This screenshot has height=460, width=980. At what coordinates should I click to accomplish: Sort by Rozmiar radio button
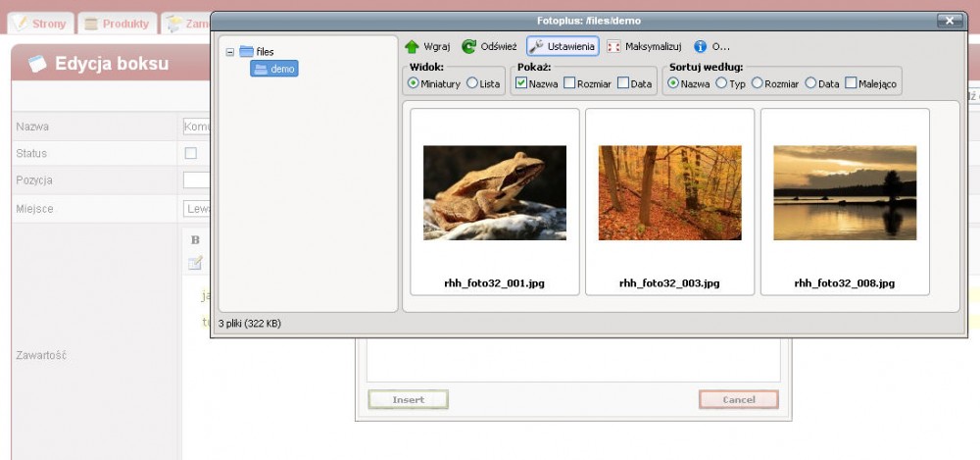pos(757,82)
